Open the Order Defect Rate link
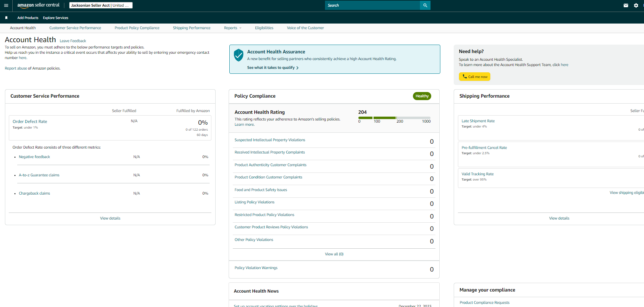 coord(30,122)
